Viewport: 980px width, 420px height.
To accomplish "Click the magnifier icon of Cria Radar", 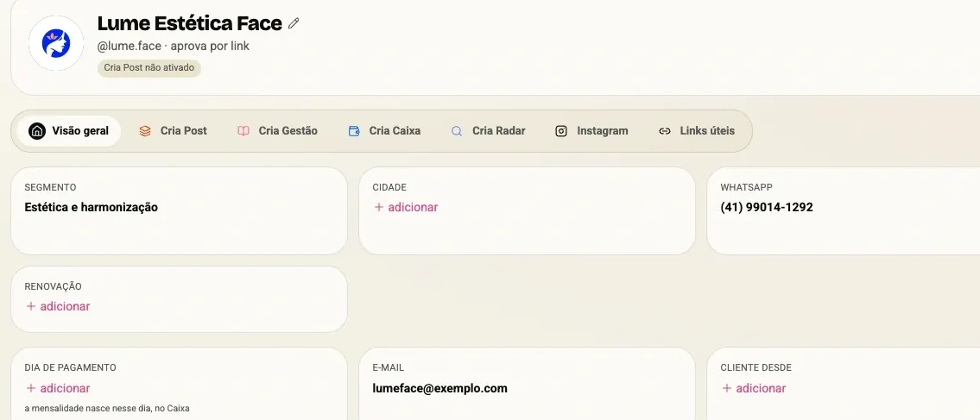I will (x=457, y=131).
